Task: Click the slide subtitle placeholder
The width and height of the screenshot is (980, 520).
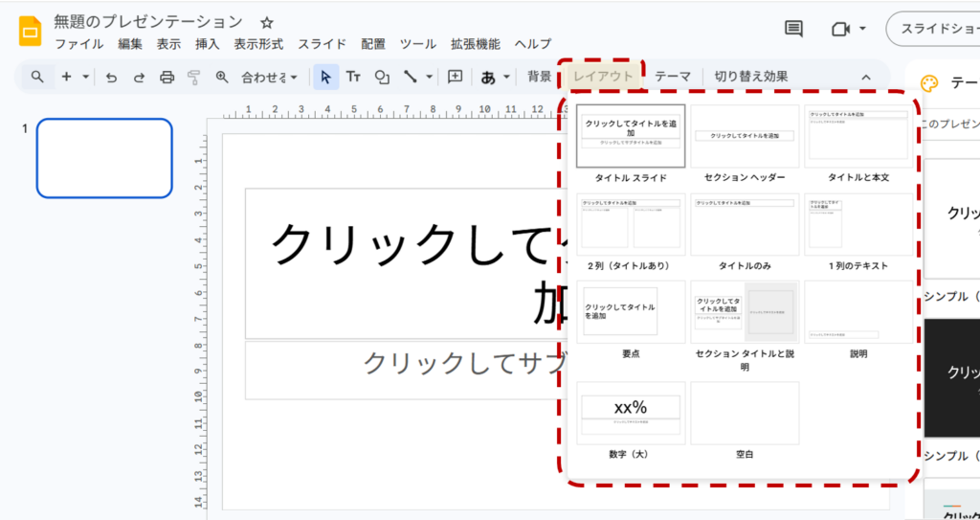Action: pos(406,370)
